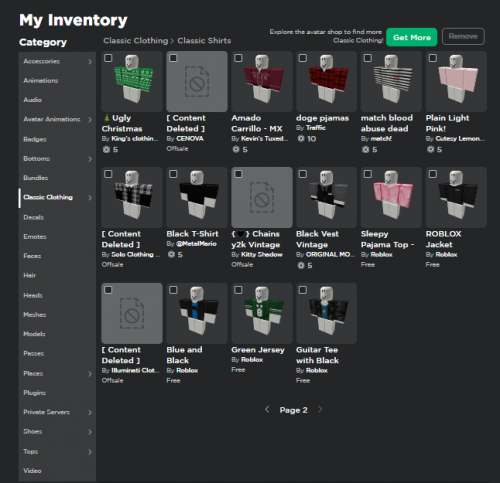Click the Classic Clothing breadcrumb

[x=136, y=41]
